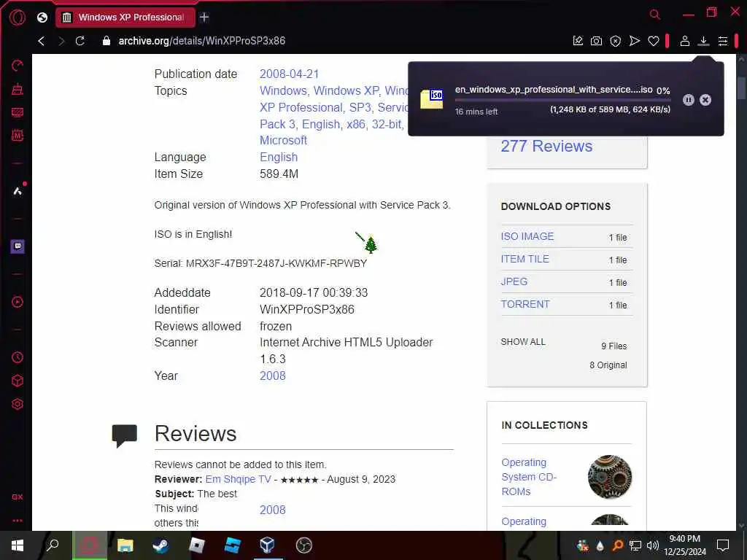Download the ISO IMAGE option
This screenshot has height=560, width=747.
pyautogui.click(x=527, y=237)
